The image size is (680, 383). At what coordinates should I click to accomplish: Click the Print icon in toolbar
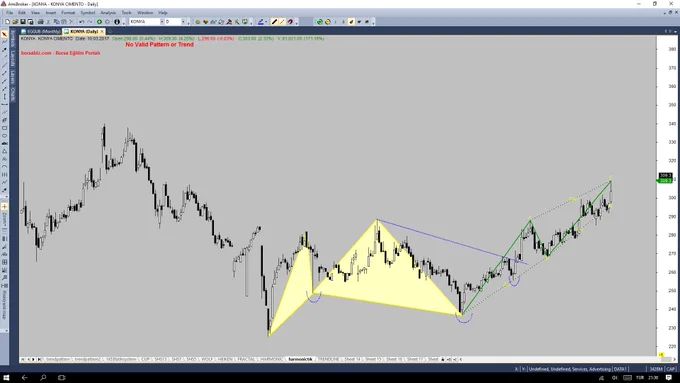click(40, 22)
